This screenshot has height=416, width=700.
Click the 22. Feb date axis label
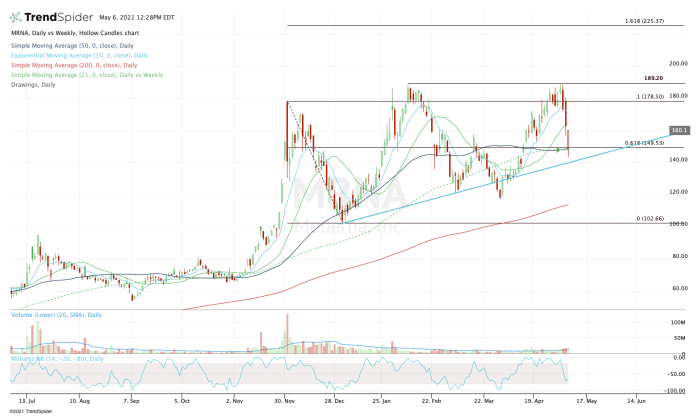[431, 401]
